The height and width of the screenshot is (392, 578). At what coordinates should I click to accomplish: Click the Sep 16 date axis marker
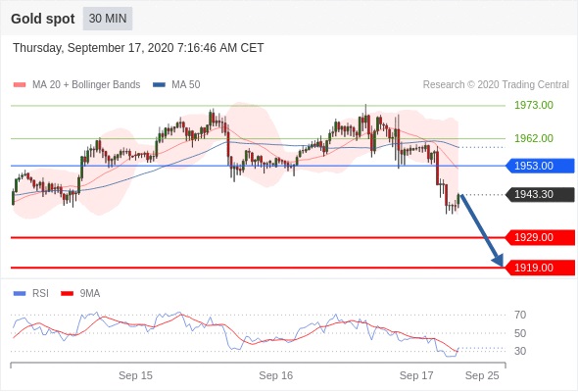click(275, 375)
